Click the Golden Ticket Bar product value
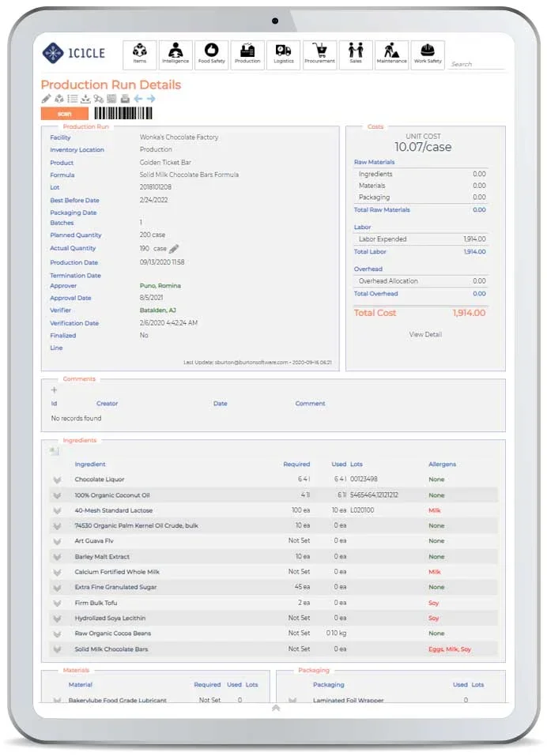This screenshot has width=547, height=756. (x=165, y=163)
